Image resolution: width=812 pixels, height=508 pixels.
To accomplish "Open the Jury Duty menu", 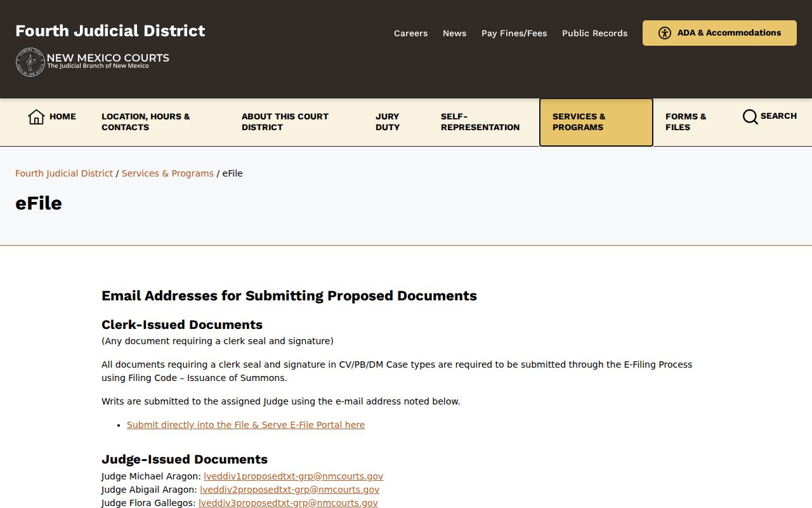I will pyautogui.click(x=388, y=122).
